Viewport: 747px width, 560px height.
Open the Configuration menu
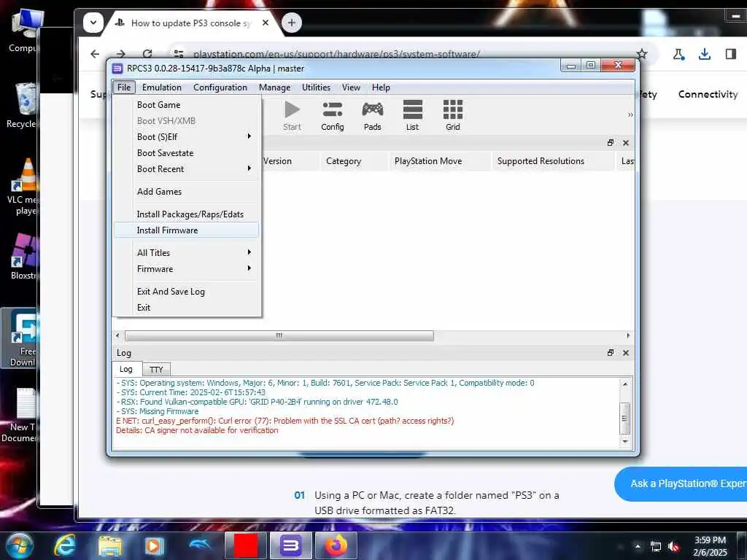point(220,87)
